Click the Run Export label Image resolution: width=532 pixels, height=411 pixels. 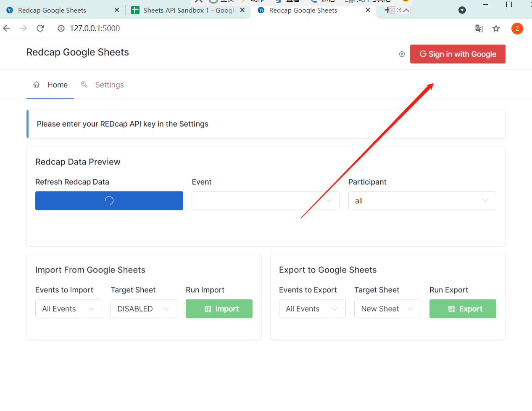click(x=449, y=290)
